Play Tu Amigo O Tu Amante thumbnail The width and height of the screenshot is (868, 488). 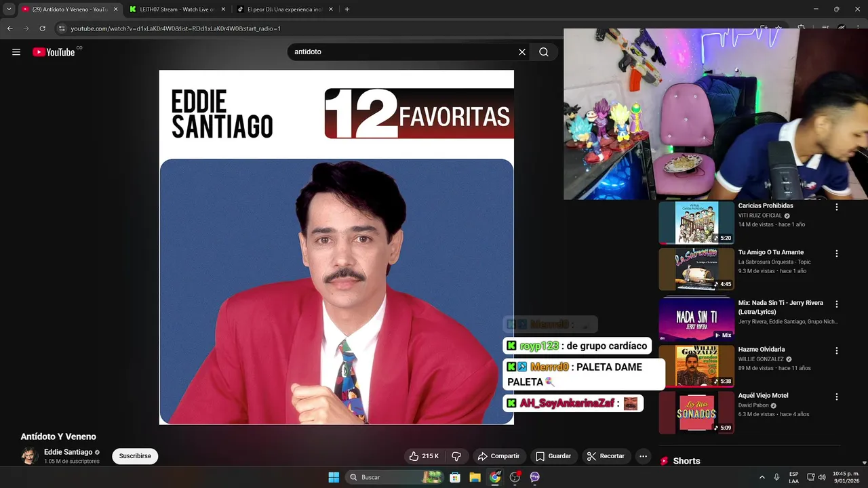(x=696, y=269)
